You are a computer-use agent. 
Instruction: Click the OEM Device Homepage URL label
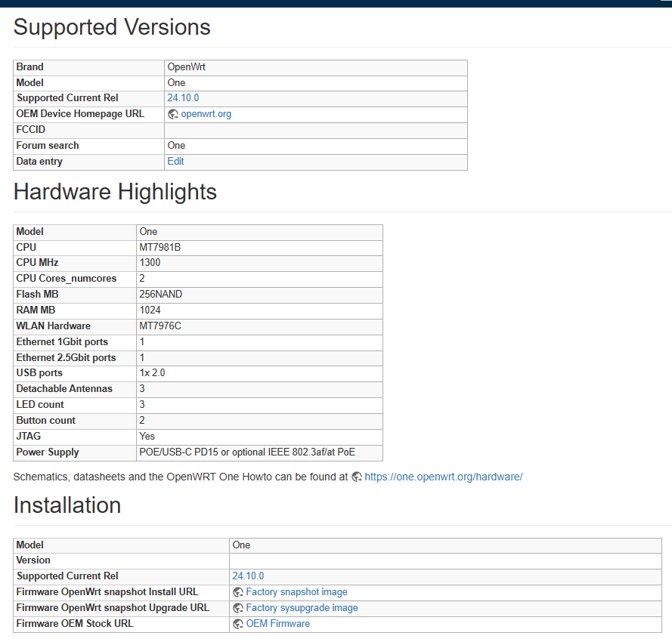pyautogui.click(x=80, y=114)
